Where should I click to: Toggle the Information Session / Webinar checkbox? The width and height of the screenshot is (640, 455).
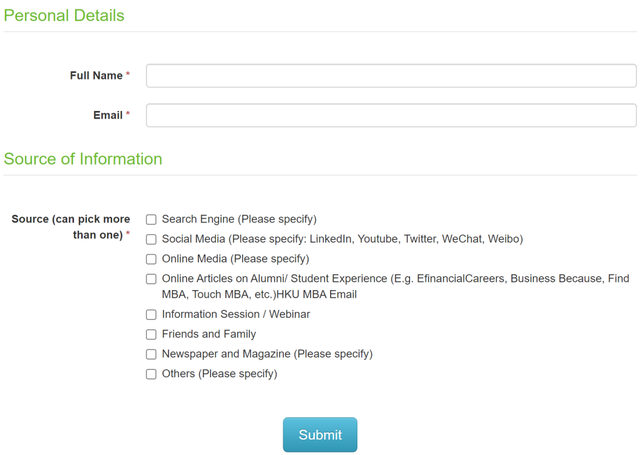[151, 315]
